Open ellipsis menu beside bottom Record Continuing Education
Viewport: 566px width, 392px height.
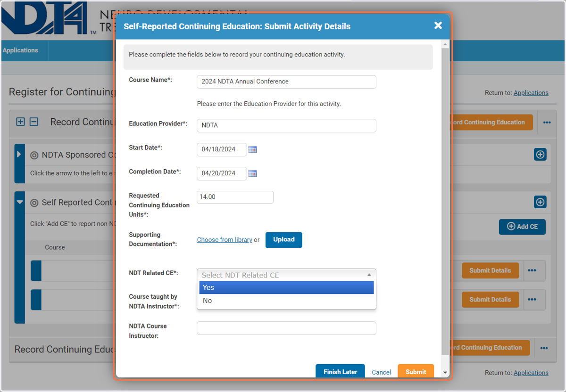click(x=544, y=348)
